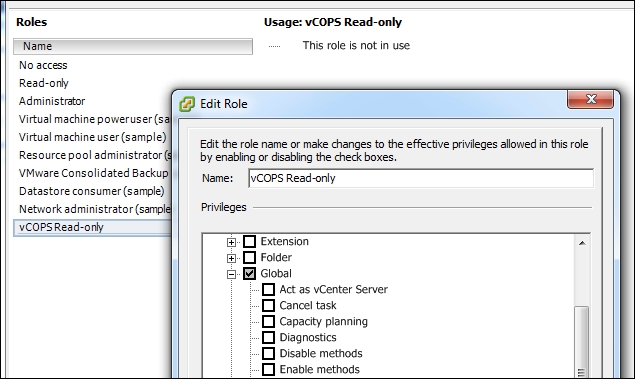The width and height of the screenshot is (635, 379).
Task: Expand the Folder privilege node
Action: [231, 258]
